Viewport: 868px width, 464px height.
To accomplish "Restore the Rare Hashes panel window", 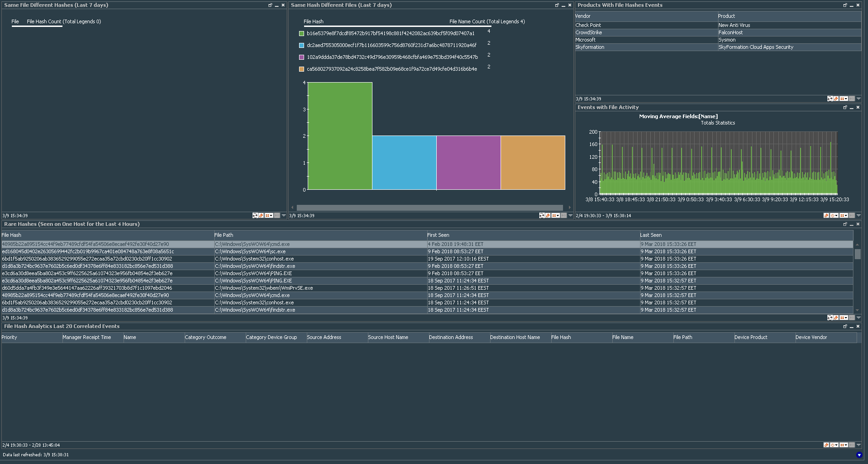I will tap(845, 224).
